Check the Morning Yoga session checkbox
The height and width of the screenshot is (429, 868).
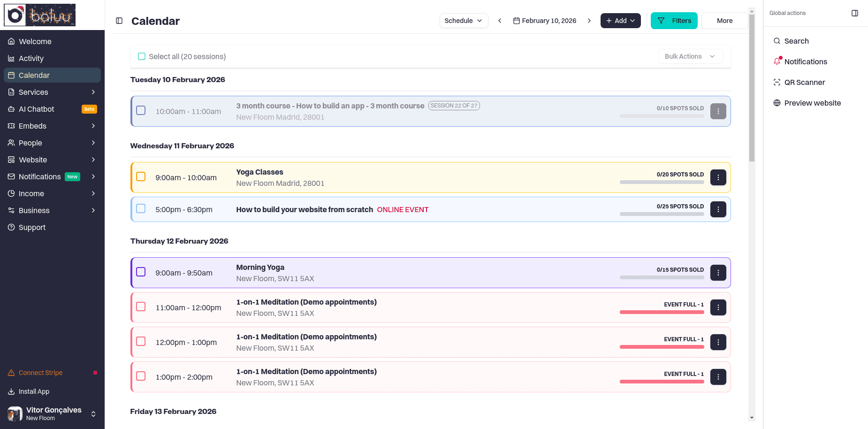point(141,271)
